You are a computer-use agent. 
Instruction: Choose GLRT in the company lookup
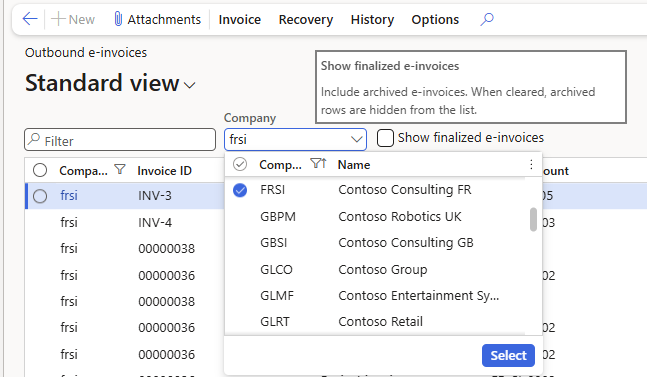(x=275, y=322)
